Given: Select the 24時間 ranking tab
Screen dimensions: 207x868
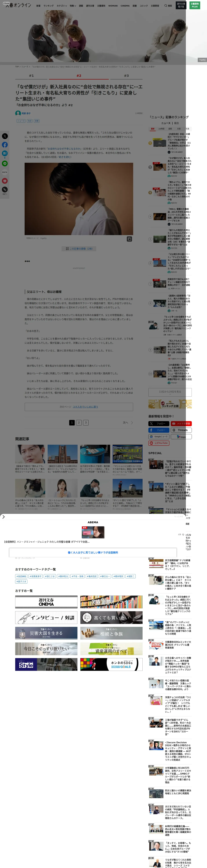Looking at the screenshot, I should pyautogui.click(x=162, y=129).
